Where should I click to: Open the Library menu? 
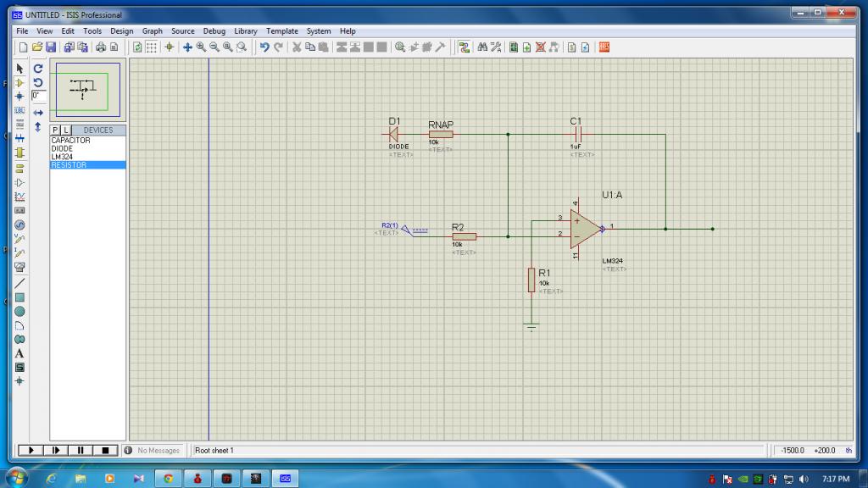pos(245,31)
